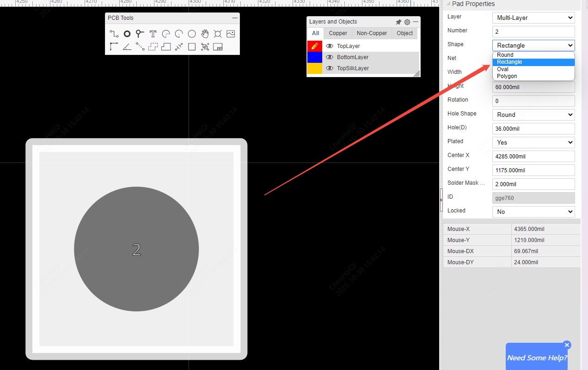The image size is (588, 370).
Task: Switch to the Copper tab
Action: pyautogui.click(x=338, y=33)
